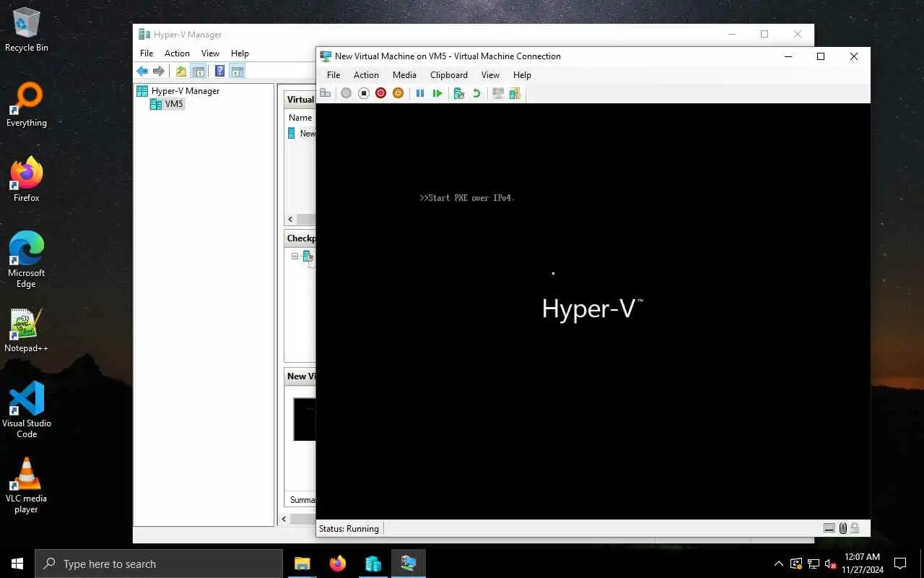Click the Enhanced Session monitor icon
Screen dimensions: 924x578
tap(498, 93)
